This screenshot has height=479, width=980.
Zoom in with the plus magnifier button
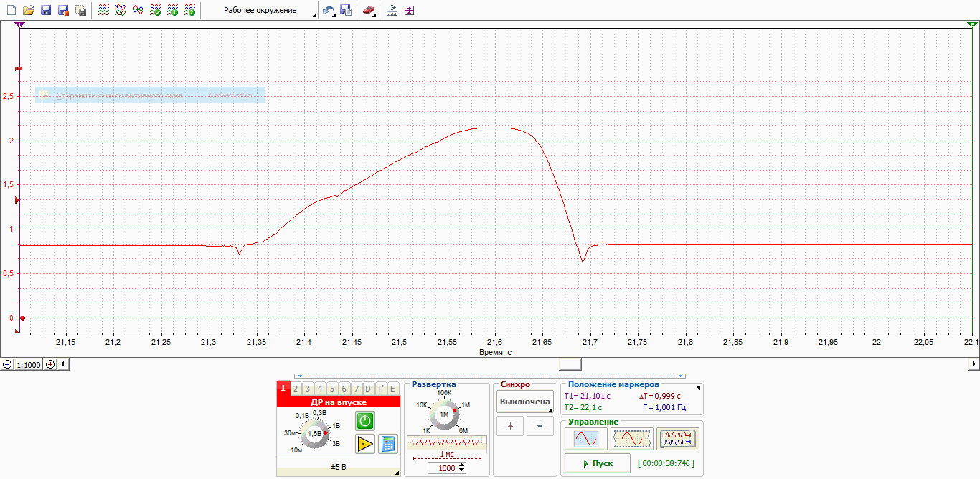pyautogui.click(x=50, y=364)
